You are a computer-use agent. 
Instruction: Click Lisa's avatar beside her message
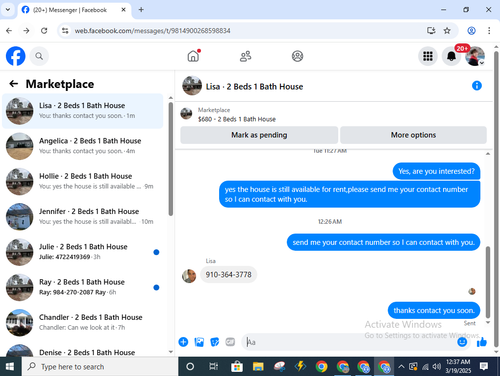click(189, 276)
